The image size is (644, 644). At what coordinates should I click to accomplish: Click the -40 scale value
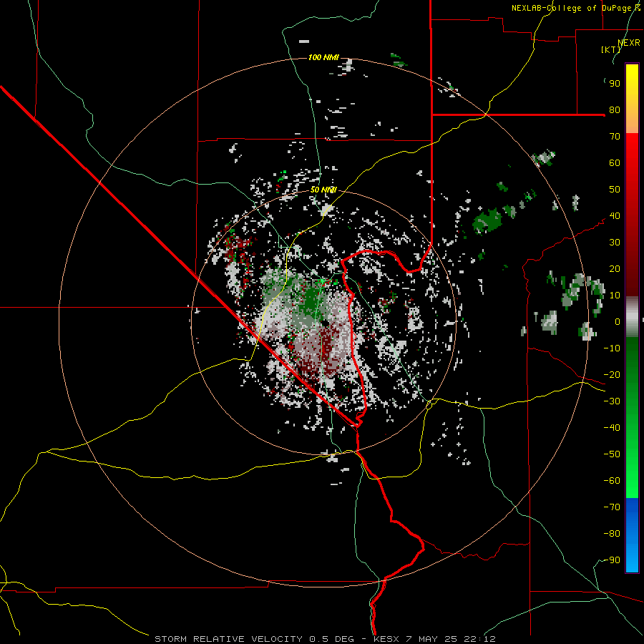point(612,428)
